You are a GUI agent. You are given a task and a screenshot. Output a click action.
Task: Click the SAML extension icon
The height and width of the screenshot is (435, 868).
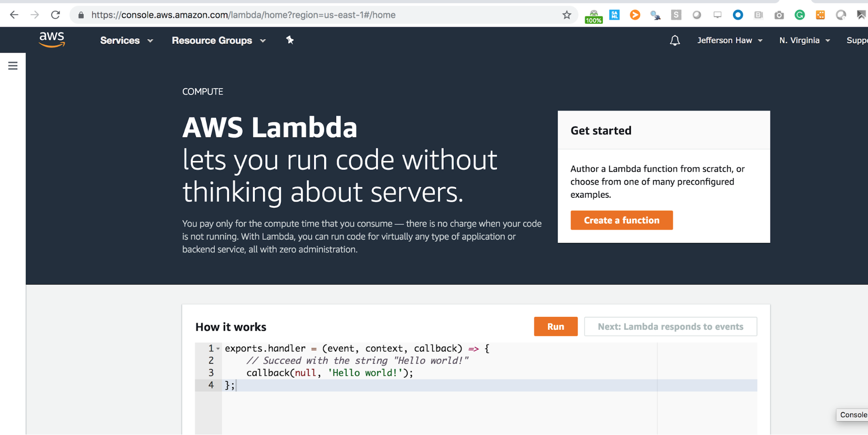(x=614, y=15)
